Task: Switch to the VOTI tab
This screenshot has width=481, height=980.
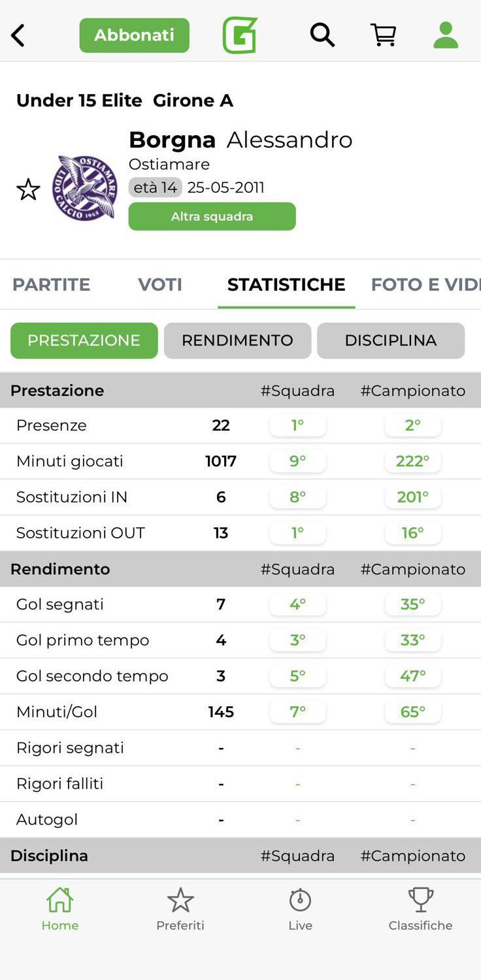Action: pos(160,285)
